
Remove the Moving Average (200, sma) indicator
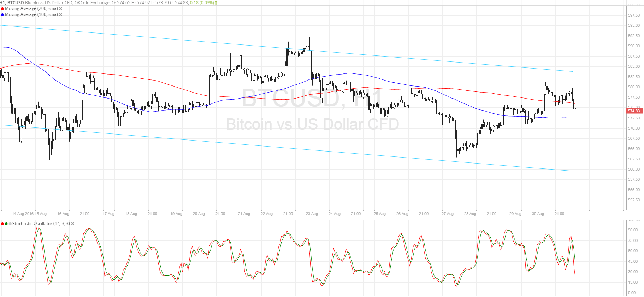click(x=60, y=8)
